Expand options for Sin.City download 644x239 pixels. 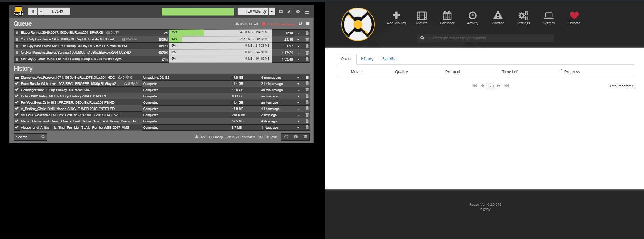tap(298, 59)
